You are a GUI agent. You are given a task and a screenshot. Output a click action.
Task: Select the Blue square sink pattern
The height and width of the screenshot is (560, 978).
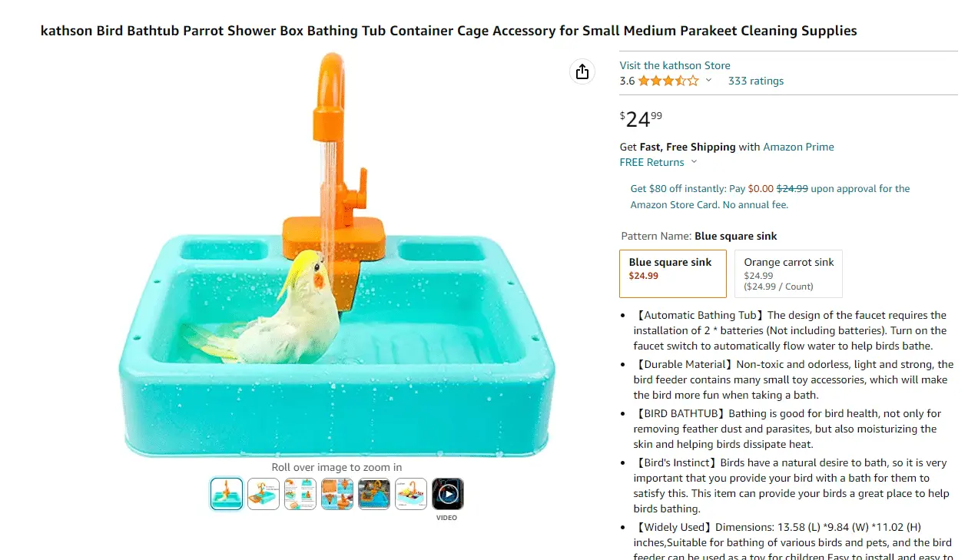672,273
